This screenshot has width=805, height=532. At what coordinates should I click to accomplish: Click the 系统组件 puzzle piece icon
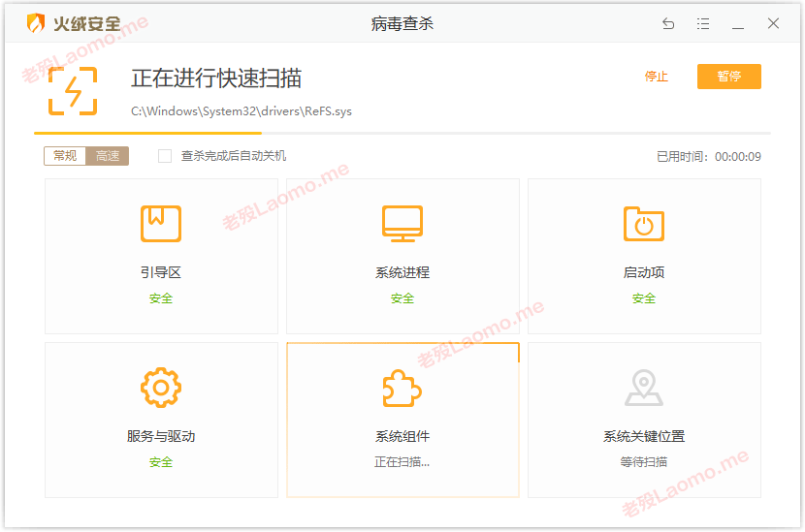pyautogui.click(x=402, y=389)
